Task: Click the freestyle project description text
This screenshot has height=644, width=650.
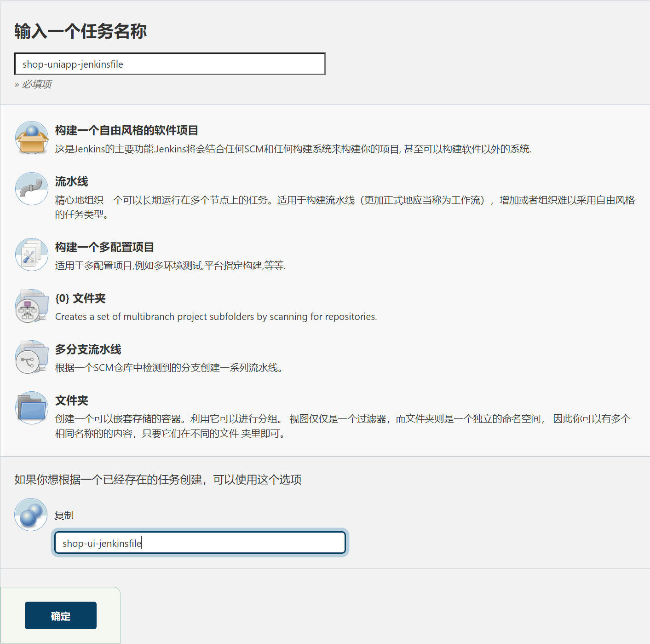Action: pyautogui.click(x=293, y=149)
